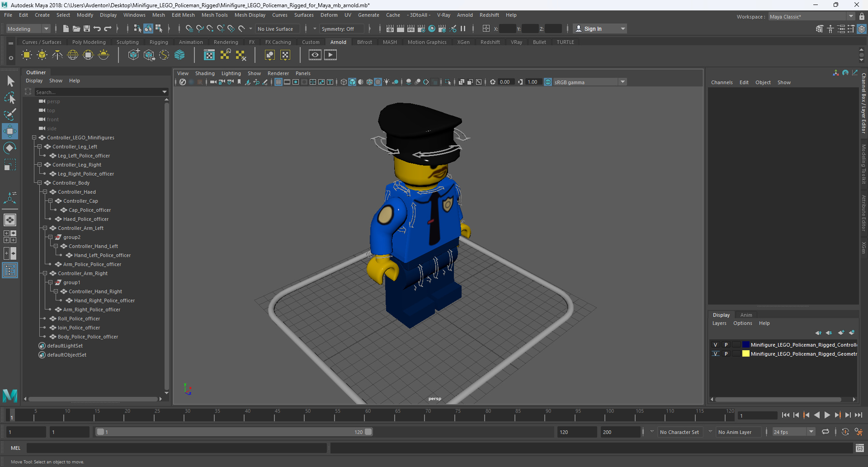
Task: Open the Arnold TX Manager
Action: [209, 55]
